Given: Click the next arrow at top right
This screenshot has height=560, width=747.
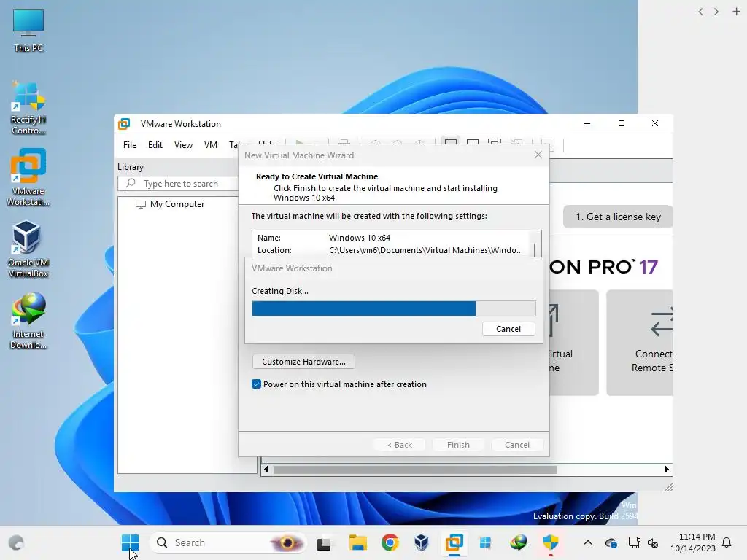Looking at the screenshot, I should 716,12.
